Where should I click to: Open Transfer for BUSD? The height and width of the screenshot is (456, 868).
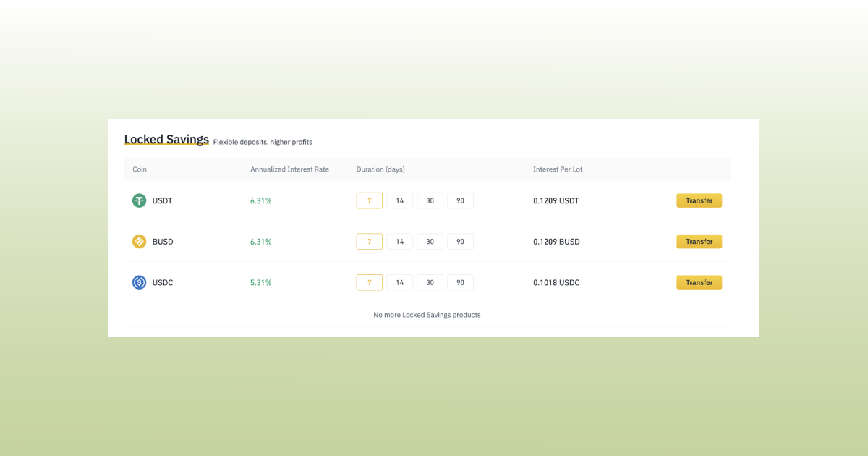(x=699, y=241)
